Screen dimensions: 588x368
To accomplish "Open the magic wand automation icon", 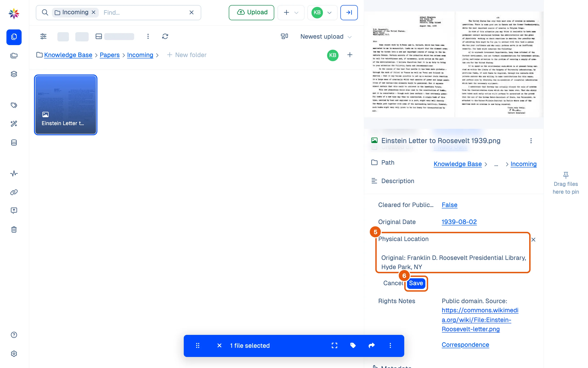I will (14, 124).
